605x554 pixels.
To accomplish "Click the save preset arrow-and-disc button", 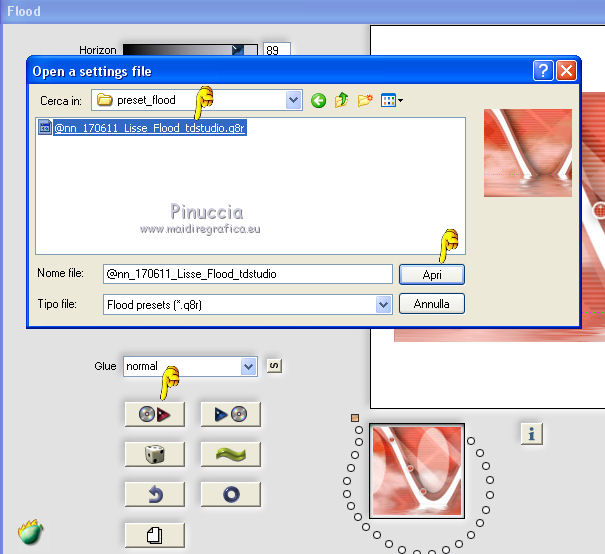I will [x=230, y=414].
